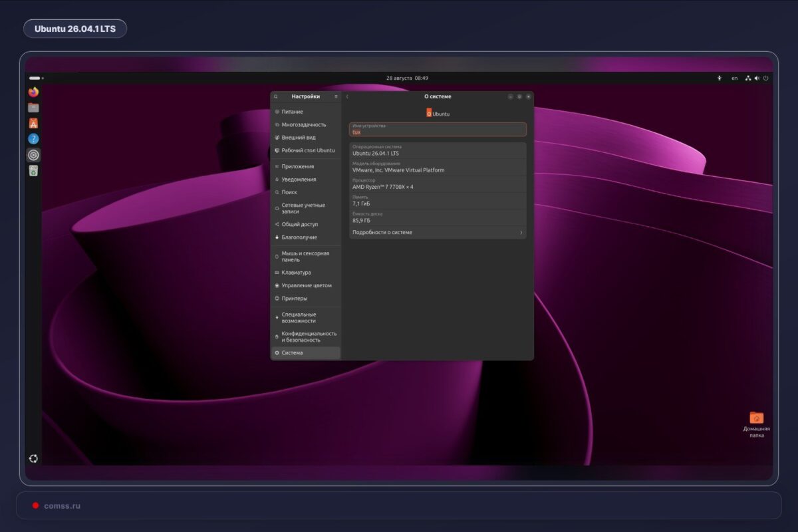Open the Files manager in the dock
This screenshot has height=532, width=798.
(x=33, y=108)
